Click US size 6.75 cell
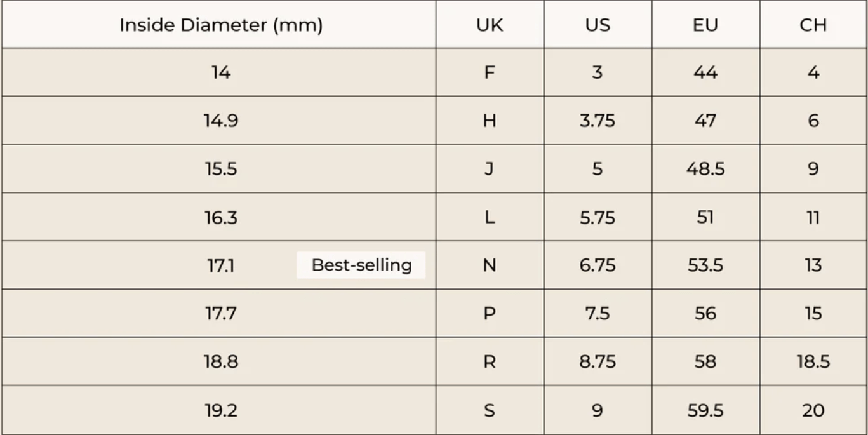 597,265
